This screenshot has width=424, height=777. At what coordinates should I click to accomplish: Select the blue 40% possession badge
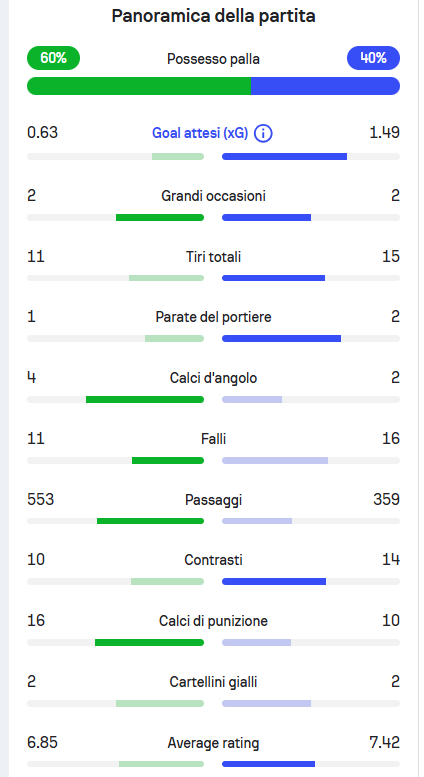[x=373, y=58]
